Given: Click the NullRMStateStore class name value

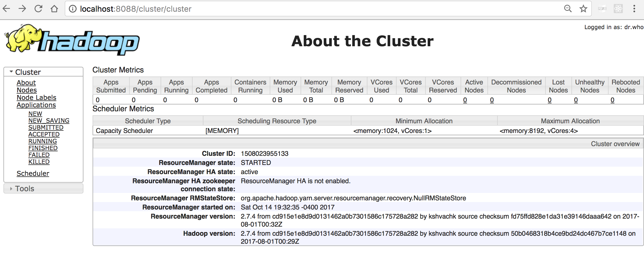Looking at the screenshot, I should point(353,198).
